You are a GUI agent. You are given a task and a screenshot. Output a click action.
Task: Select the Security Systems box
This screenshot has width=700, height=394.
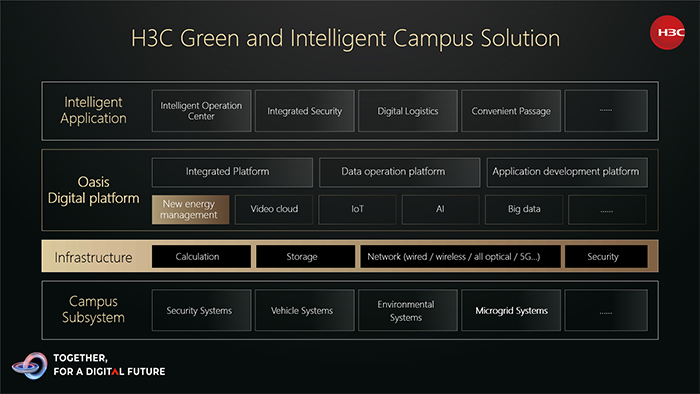click(201, 310)
